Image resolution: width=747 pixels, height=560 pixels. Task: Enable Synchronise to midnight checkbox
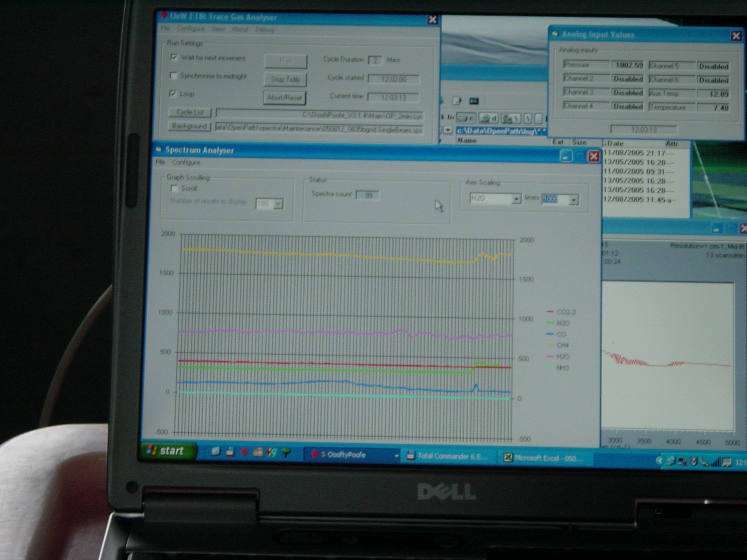[x=173, y=75]
